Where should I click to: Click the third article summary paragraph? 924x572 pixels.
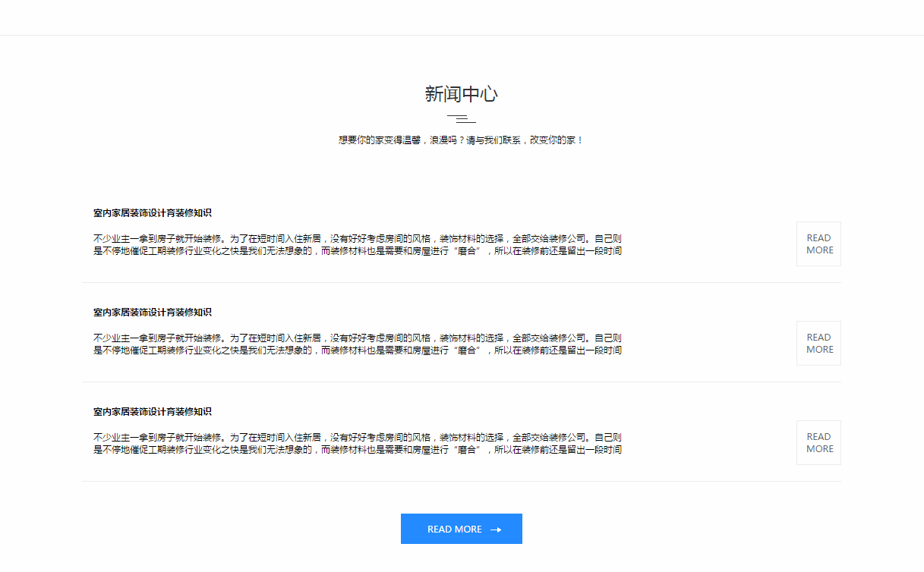pos(357,443)
